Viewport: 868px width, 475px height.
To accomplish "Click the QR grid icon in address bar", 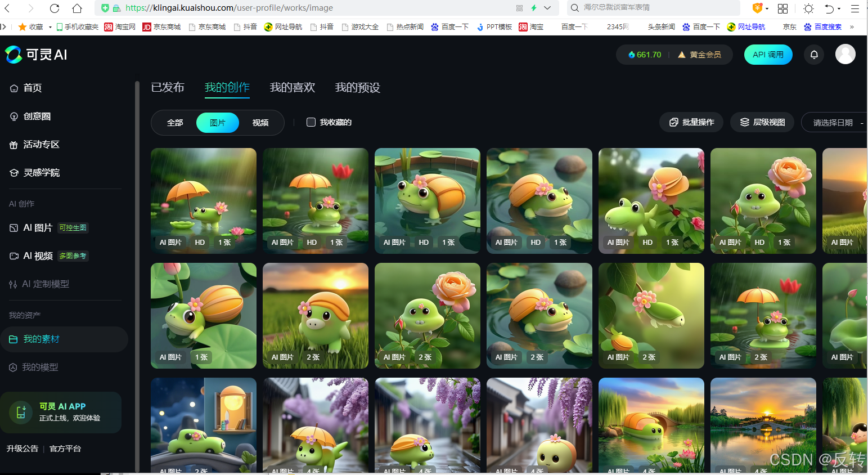I will [519, 8].
